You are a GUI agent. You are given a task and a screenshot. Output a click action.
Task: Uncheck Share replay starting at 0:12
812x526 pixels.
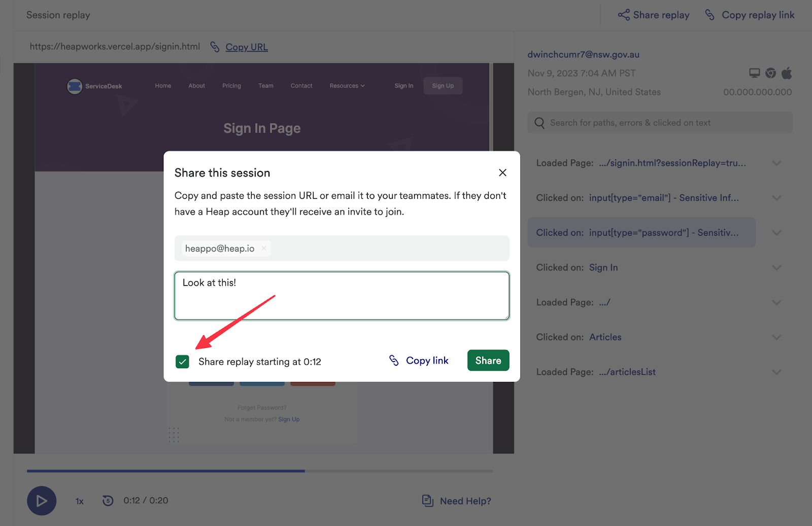click(x=182, y=362)
